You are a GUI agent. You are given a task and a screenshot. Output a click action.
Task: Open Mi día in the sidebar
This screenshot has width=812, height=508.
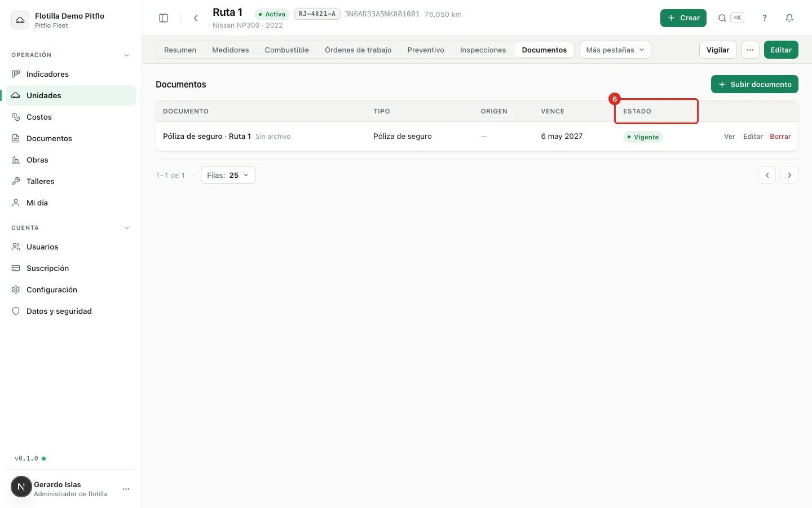point(71,203)
